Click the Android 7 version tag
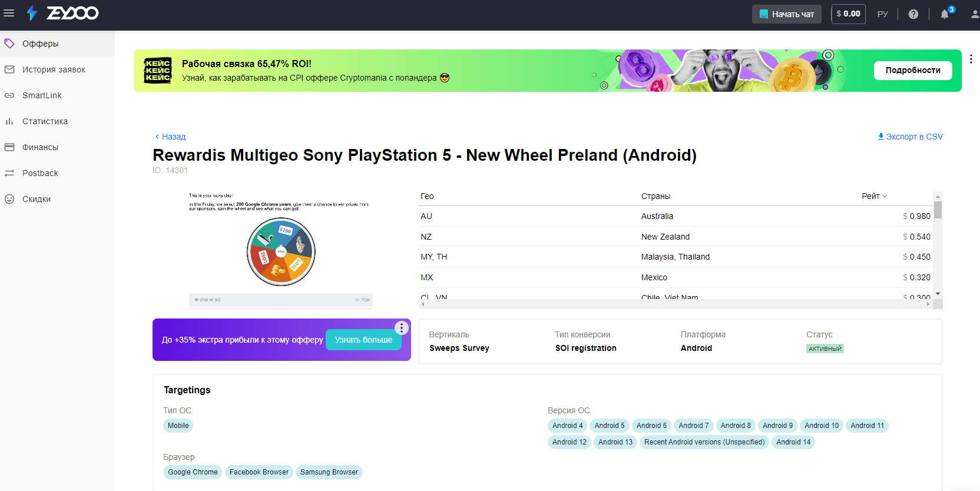 pyautogui.click(x=693, y=426)
